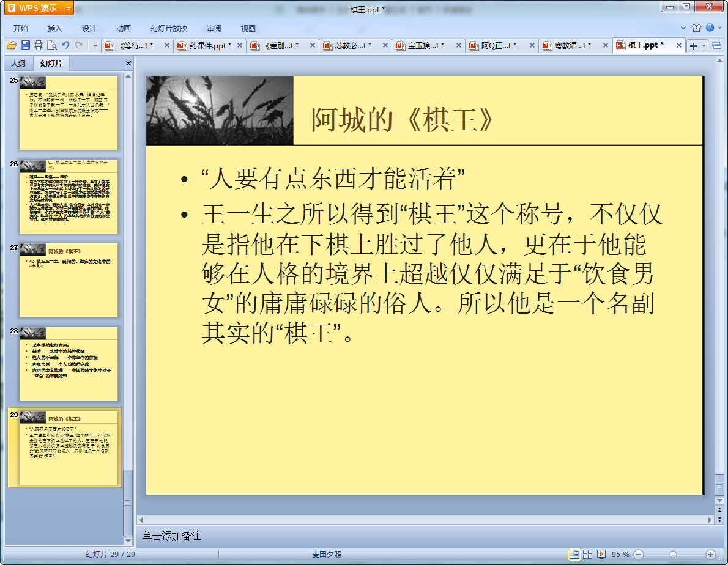Open the quick access toolbar customize dropdown
Viewport: 728px width, 565px height.
[x=95, y=45]
